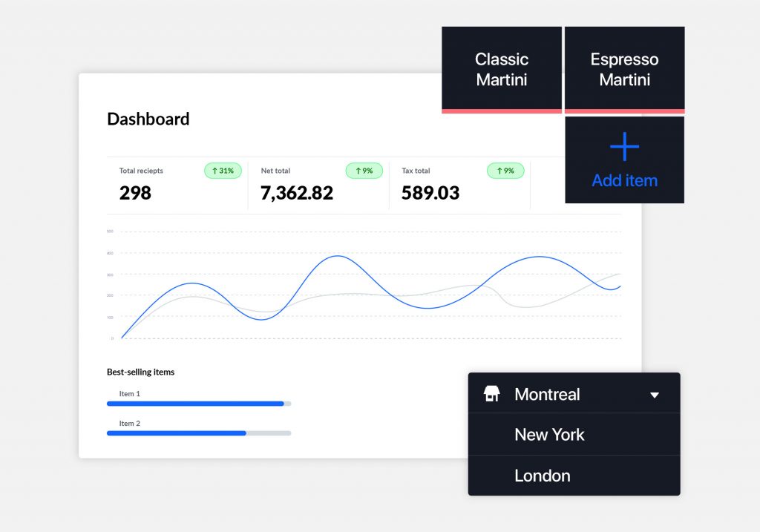Image resolution: width=760 pixels, height=532 pixels.
Task: Click the 9% badge next to Net total
Action: point(364,171)
